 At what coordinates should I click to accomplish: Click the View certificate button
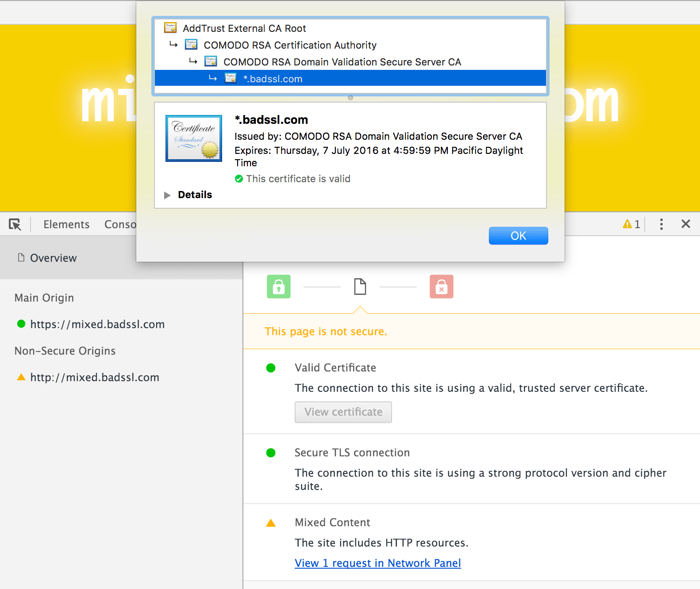pos(343,412)
